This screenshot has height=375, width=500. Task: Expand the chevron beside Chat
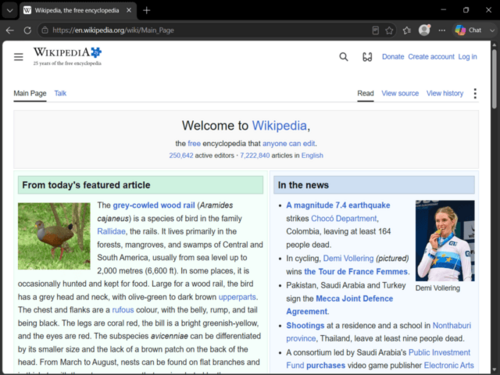(x=492, y=30)
